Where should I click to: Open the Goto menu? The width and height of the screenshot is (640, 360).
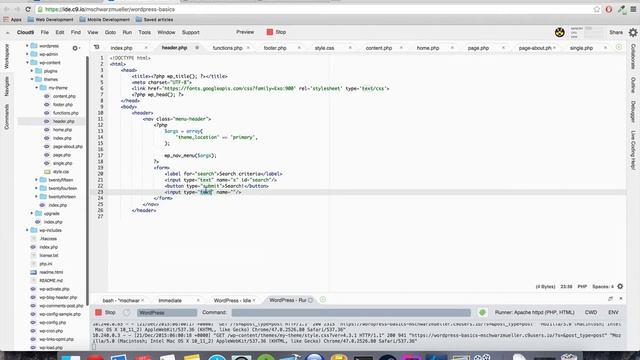pos(110,32)
